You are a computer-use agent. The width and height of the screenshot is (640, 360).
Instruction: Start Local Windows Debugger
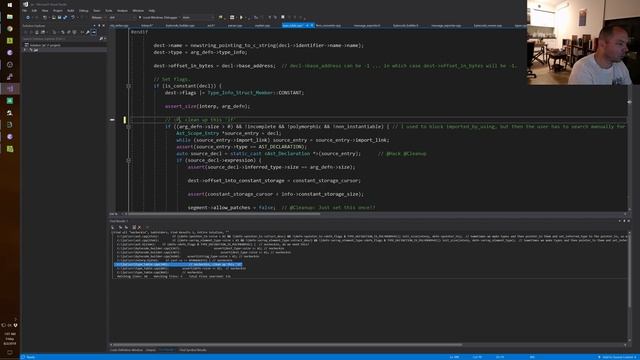158,18
